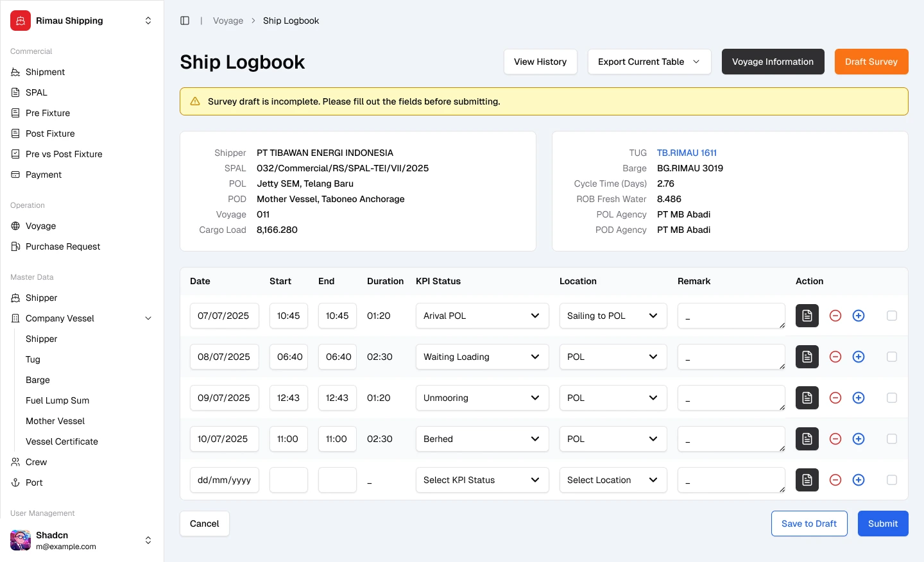
Task: Go to Pre vs Post Fixture page
Action: tap(64, 154)
